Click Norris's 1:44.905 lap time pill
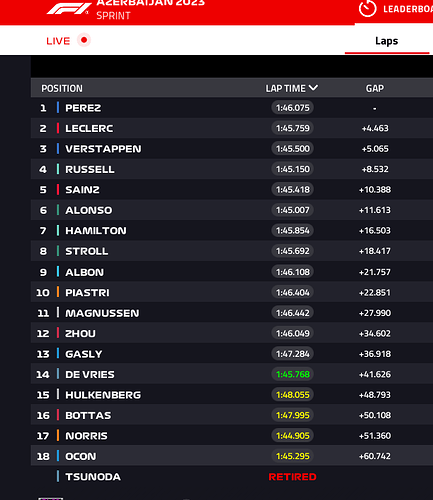Image resolution: width=433 pixels, height=500 pixels. coord(293,436)
